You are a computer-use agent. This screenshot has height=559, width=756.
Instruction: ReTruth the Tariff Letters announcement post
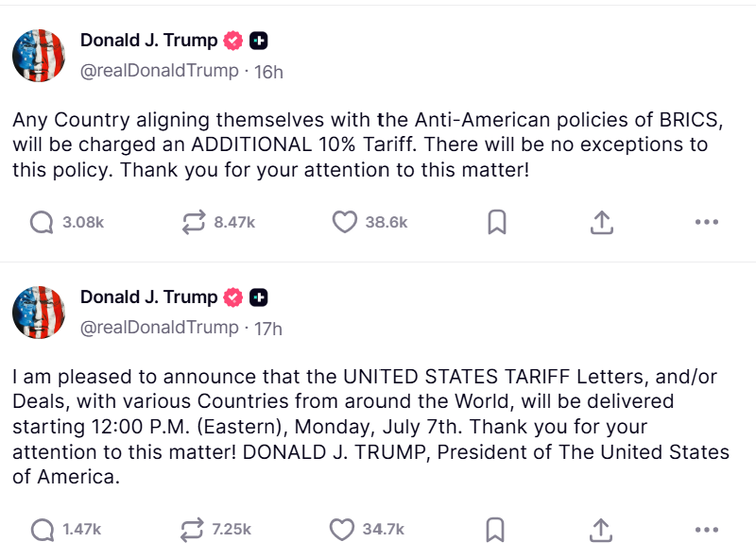(192, 530)
